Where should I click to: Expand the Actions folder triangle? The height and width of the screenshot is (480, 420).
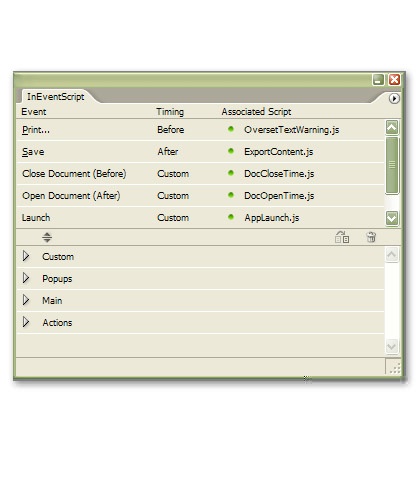(x=26, y=322)
